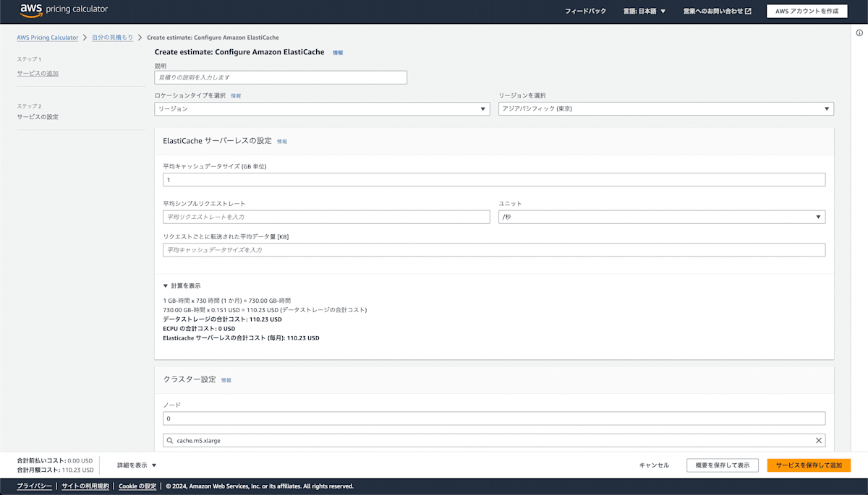Open 情報 link beside クラスター設定
The width and height of the screenshot is (868, 495).
coord(226,380)
